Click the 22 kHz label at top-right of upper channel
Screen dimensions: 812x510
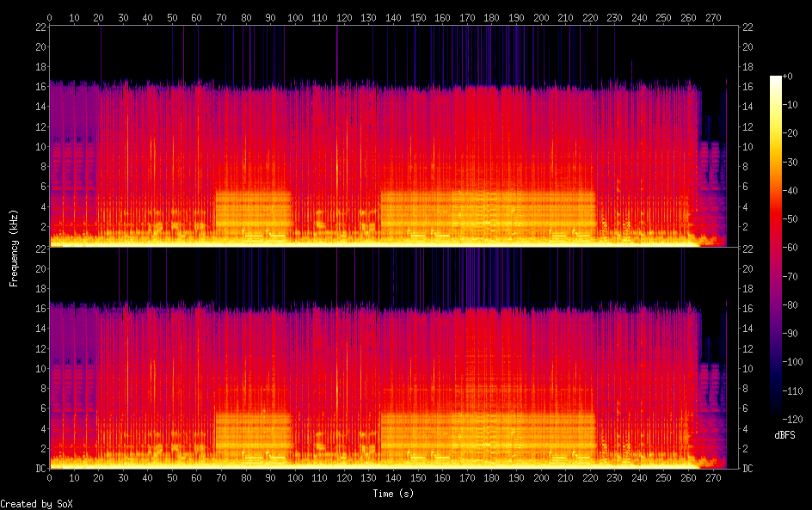click(748, 28)
